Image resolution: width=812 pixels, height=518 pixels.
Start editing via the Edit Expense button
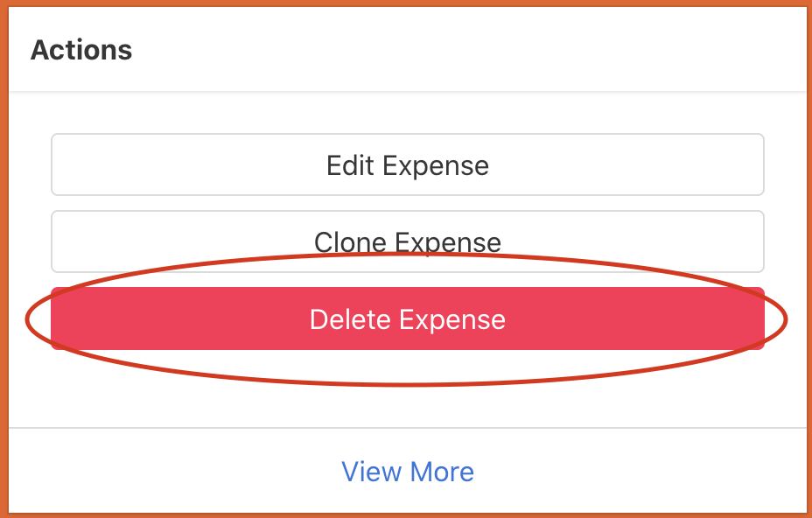[408, 164]
